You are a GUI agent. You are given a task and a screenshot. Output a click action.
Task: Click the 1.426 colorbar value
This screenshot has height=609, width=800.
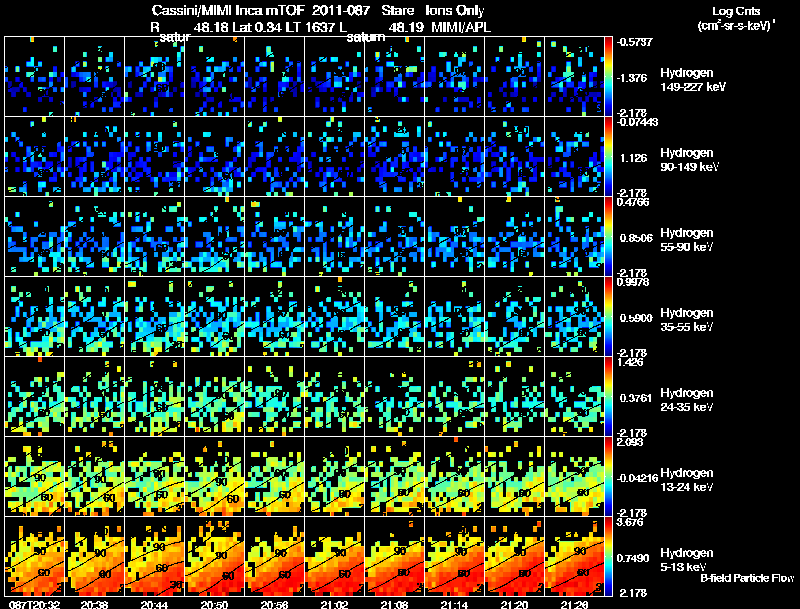tap(630, 362)
